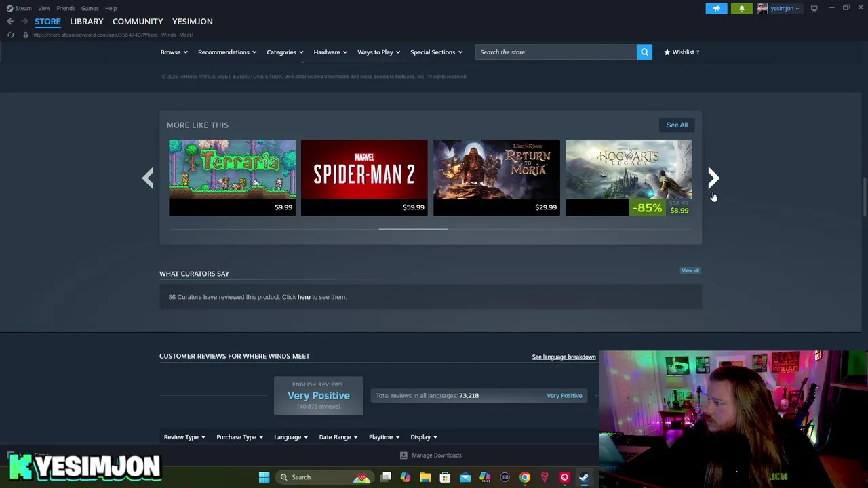Expand the Hardware dropdown
This screenshot has width=868, height=488.
(330, 52)
